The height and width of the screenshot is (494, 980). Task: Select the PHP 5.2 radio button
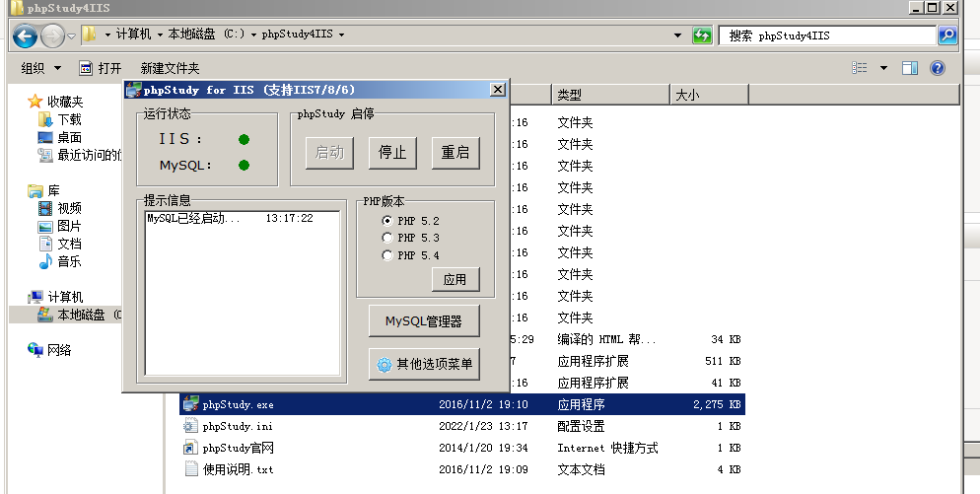(386, 221)
